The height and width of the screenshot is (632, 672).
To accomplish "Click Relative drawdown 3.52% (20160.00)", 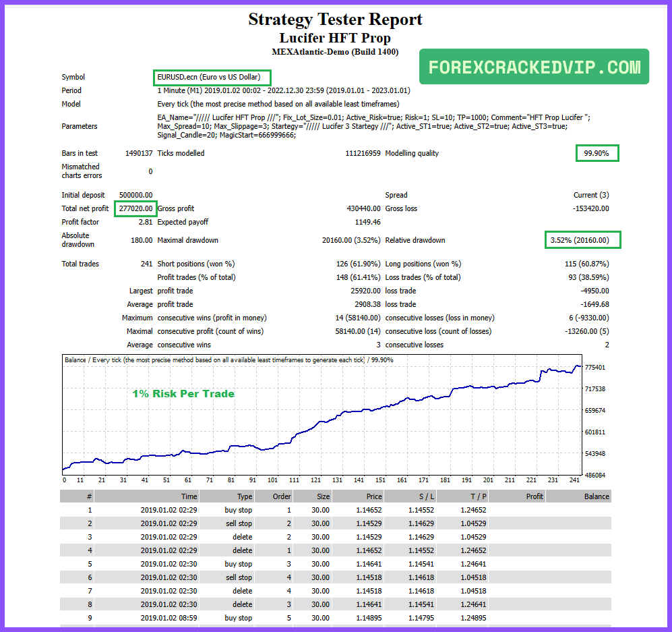I will [x=580, y=240].
